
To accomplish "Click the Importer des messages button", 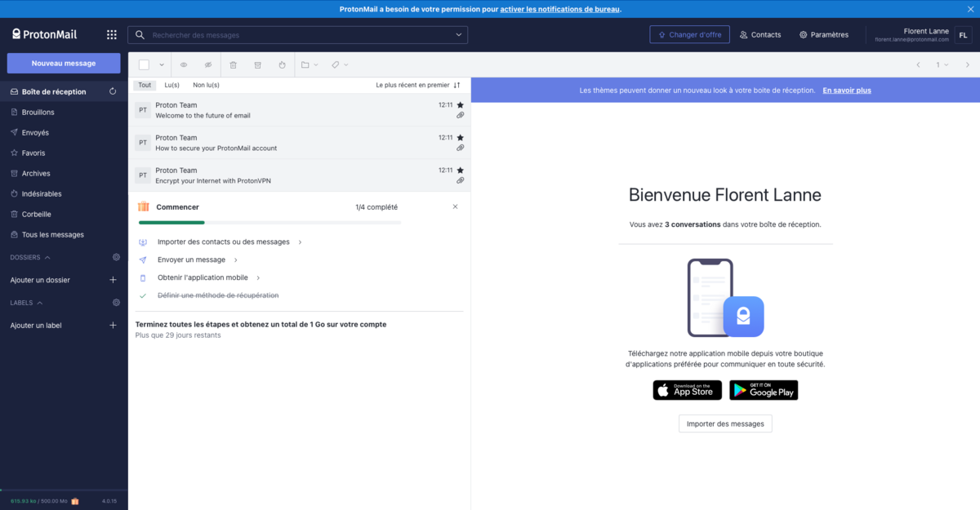I will click(x=725, y=424).
